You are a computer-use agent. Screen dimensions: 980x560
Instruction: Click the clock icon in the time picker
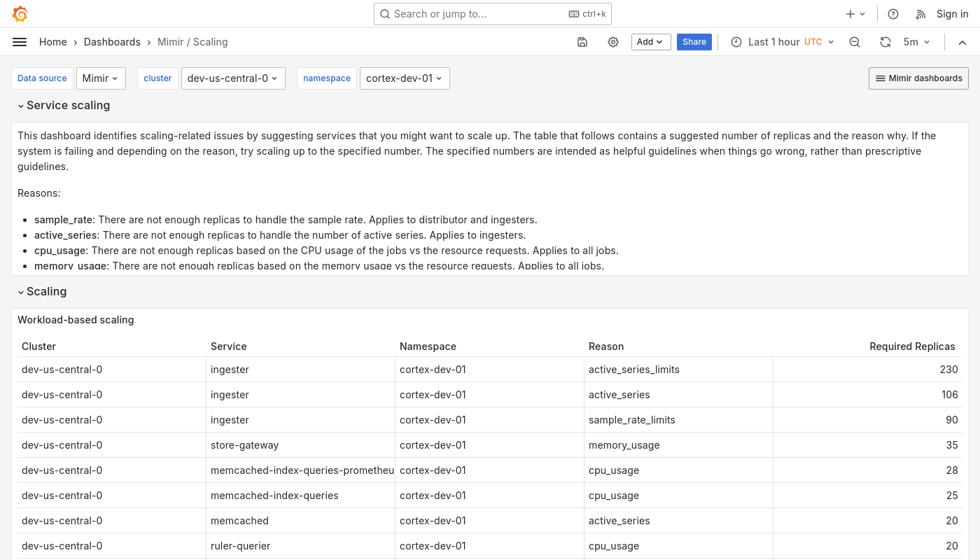(x=736, y=42)
